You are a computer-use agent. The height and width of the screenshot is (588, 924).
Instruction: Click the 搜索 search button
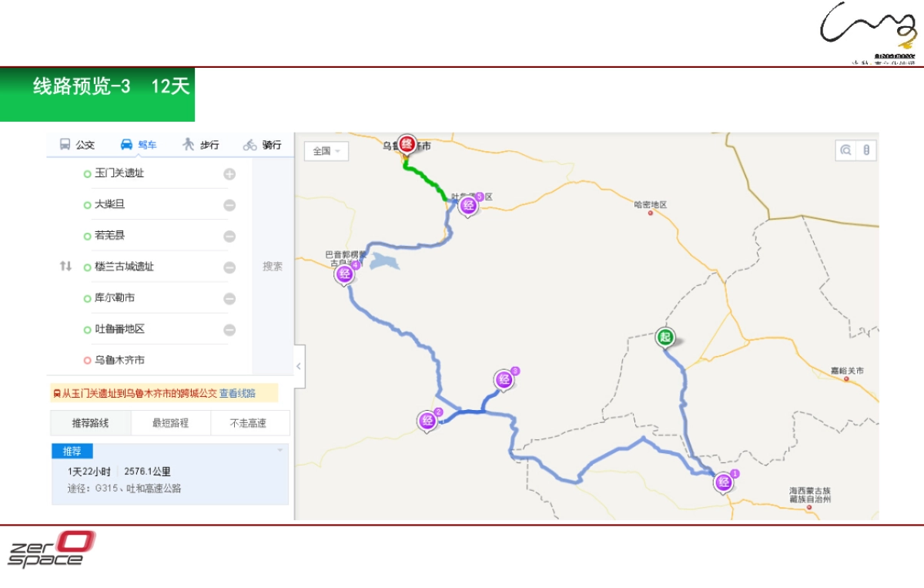tap(273, 266)
